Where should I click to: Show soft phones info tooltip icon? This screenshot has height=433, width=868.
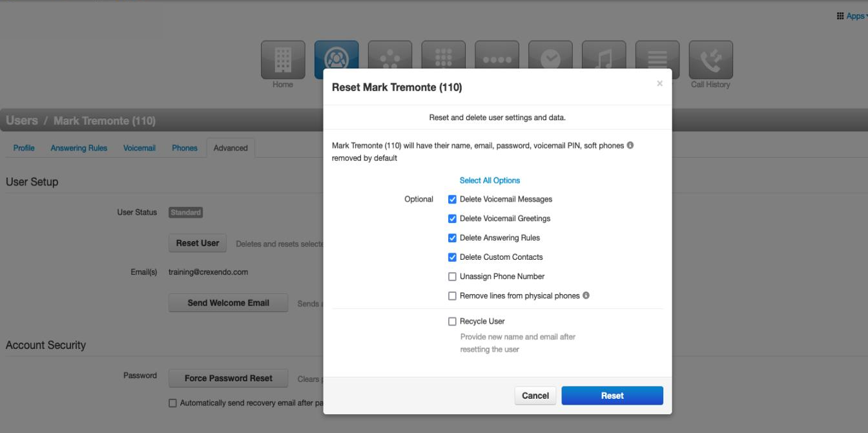tap(630, 145)
